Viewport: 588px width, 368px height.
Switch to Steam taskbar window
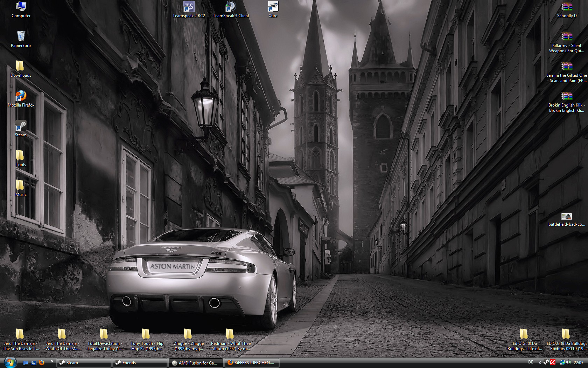(84, 363)
